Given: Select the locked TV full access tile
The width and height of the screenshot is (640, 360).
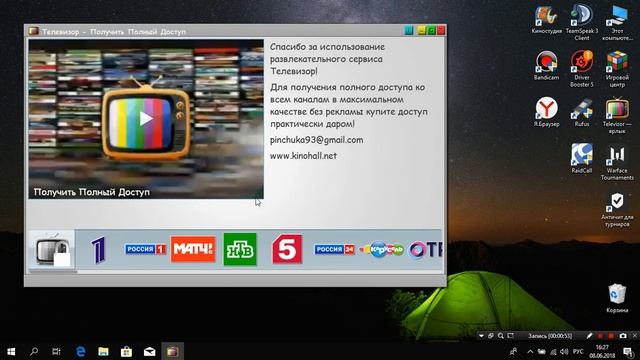Looking at the screenshot, I should pyautogui.click(x=52, y=250).
